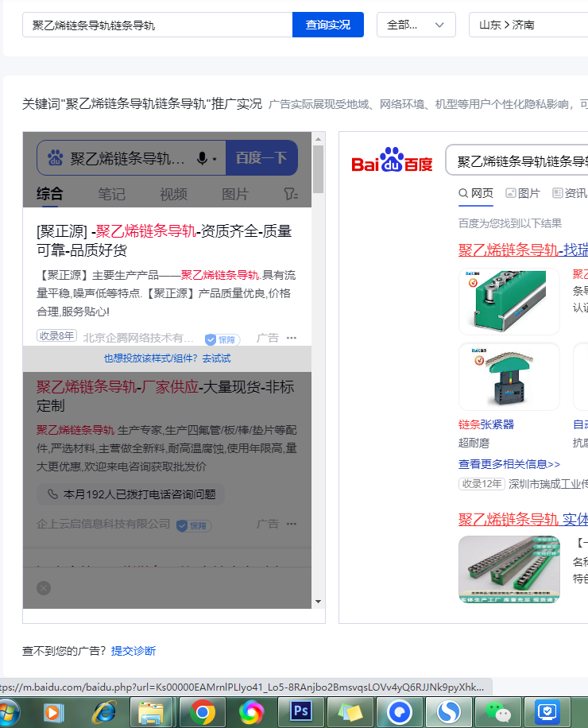
Task: Click the 保障 shield badge on second ad
Action: [194, 525]
